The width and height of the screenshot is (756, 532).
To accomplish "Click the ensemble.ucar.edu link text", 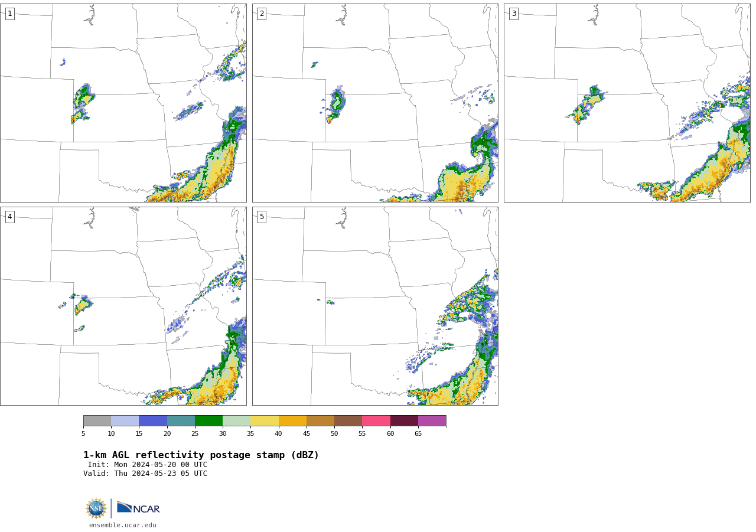I will 123,525.
